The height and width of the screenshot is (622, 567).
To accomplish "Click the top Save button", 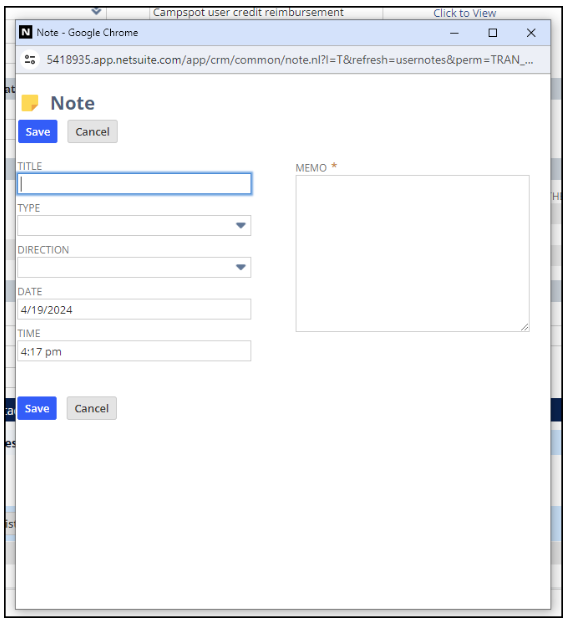I will pos(38,131).
